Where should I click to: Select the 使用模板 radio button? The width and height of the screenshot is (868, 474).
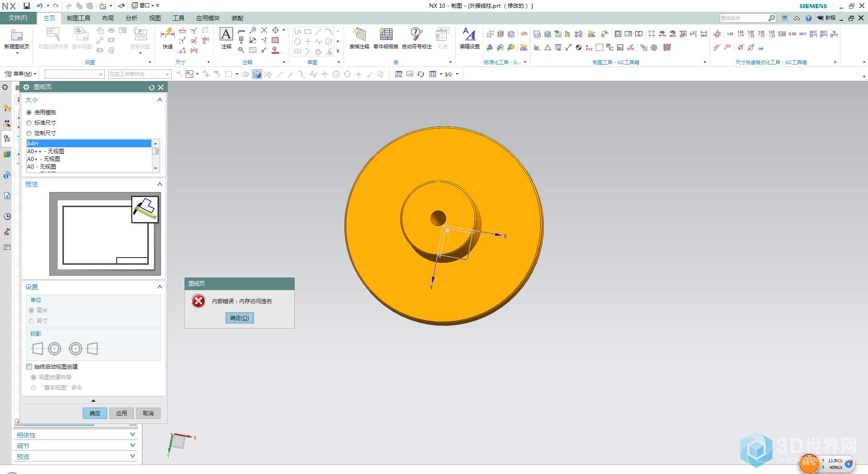(x=29, y=113)
